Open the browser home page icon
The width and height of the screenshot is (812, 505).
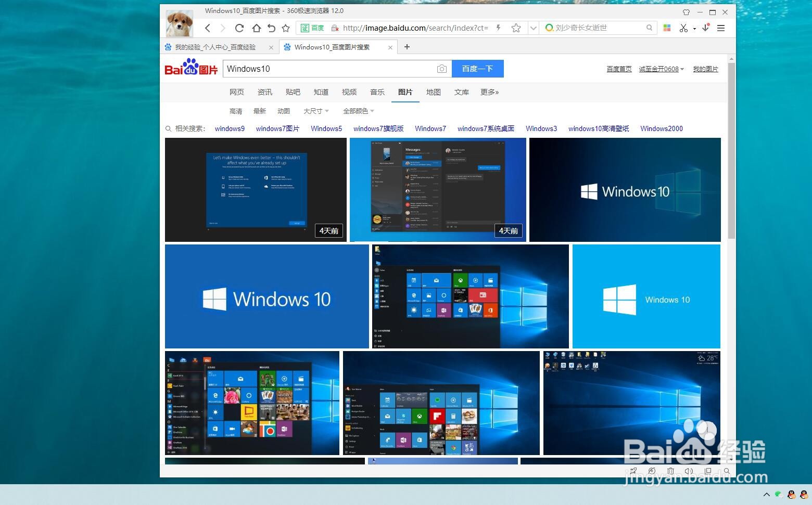click(256, 28)
